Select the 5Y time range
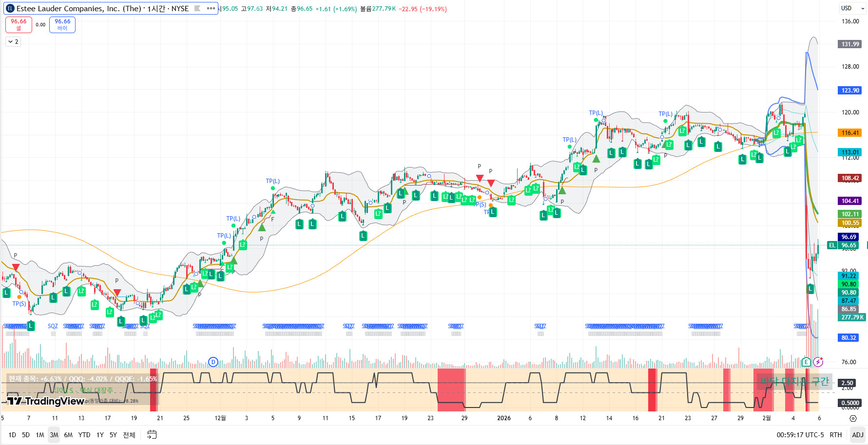This screenshot has height=445, width=868. pyautogui.click(x=113, y=435)
